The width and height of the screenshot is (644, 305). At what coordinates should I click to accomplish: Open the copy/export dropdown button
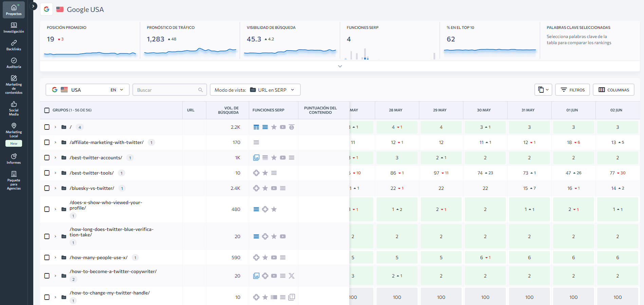tap(543, 90)
